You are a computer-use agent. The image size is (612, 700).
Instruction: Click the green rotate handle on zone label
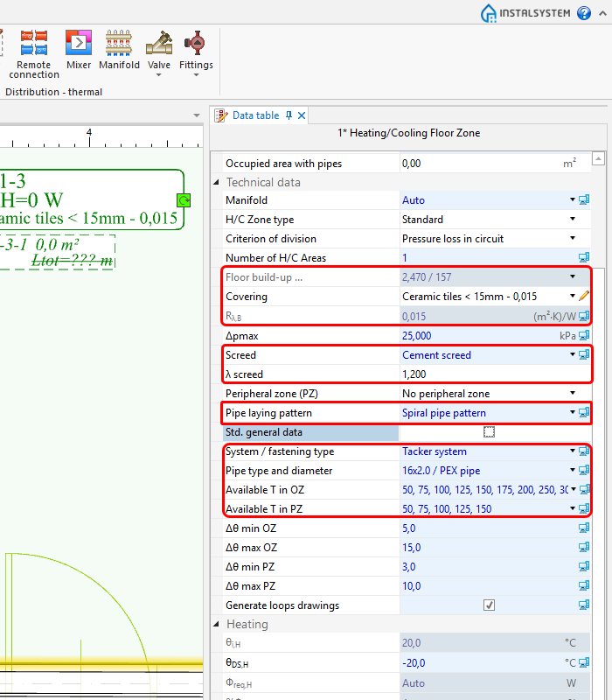click(x=183, y=200)
